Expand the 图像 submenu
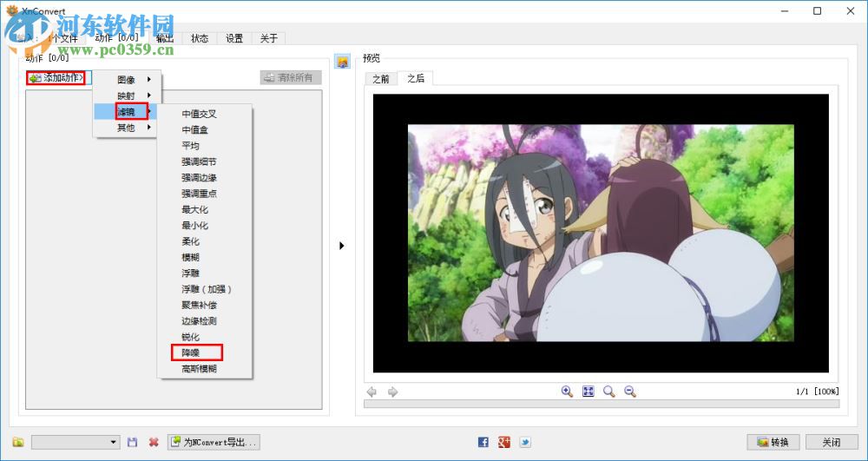868x461 pixels. coord(128,80)
